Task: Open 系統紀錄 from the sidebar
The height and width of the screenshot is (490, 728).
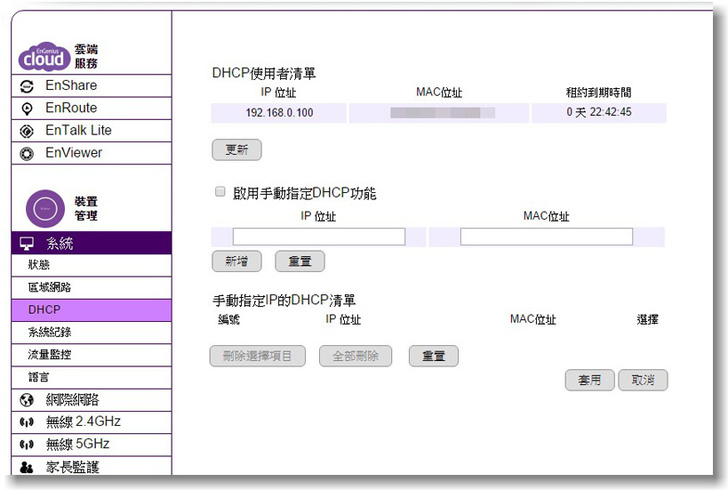Action: [x=49, y=332]
